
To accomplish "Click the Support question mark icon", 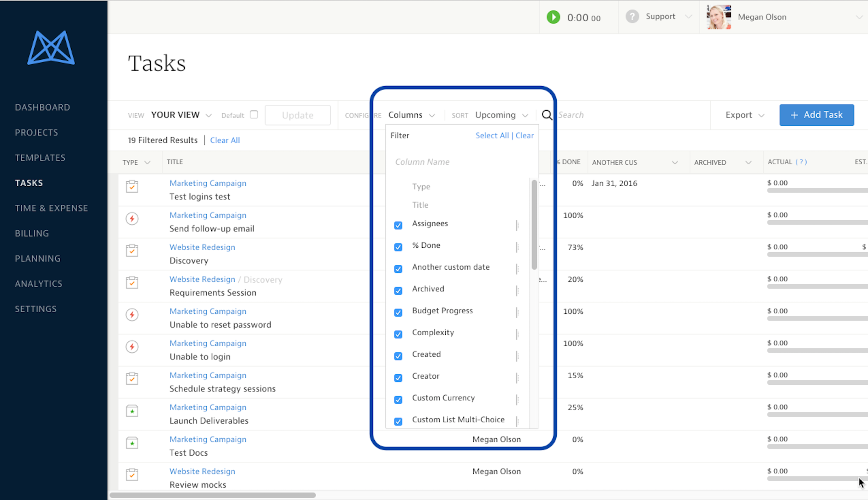I will click(632, 16).
